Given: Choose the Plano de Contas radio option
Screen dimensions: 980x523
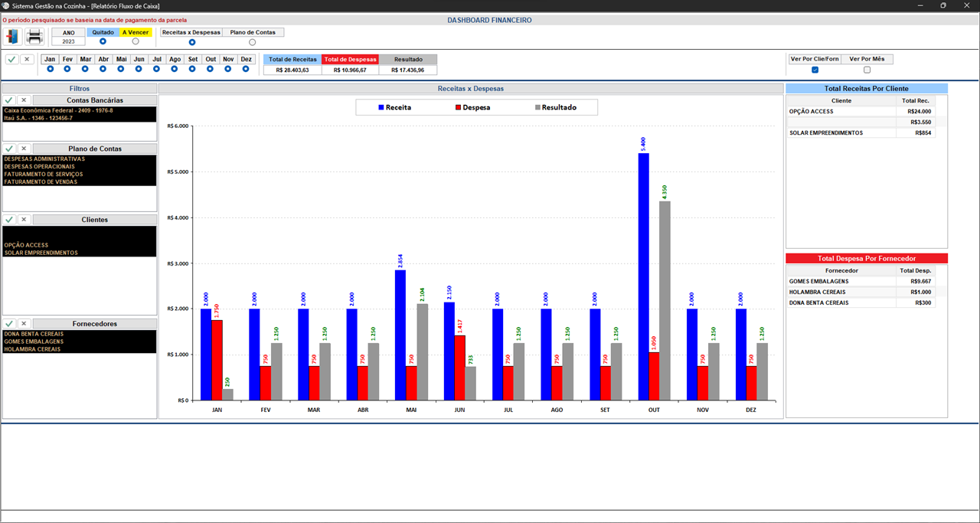Looking at the screenshot, I should click(x=253, y=42).
